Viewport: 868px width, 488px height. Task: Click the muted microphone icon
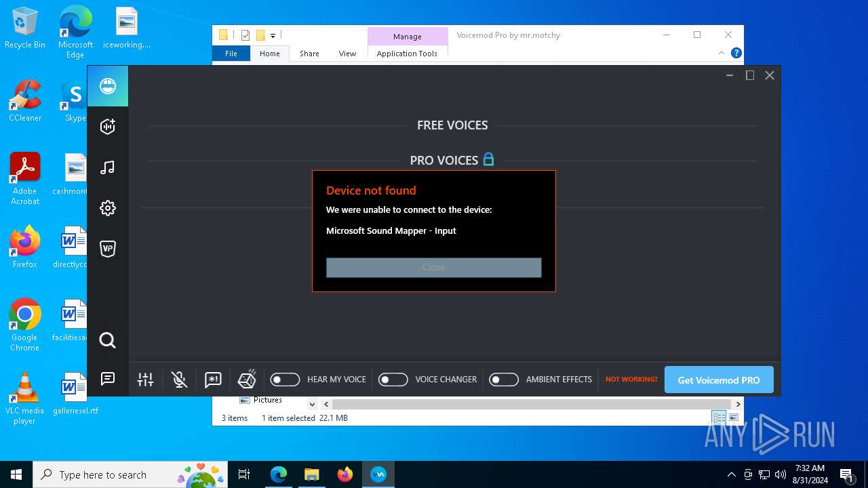pos(179,380)
